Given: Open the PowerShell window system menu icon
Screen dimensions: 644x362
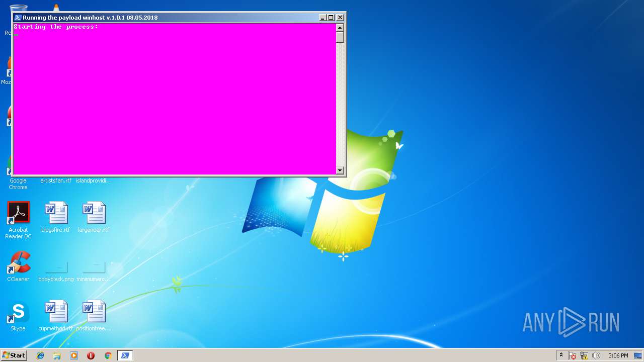Looking at the screenshot, I should coord(18,18).
